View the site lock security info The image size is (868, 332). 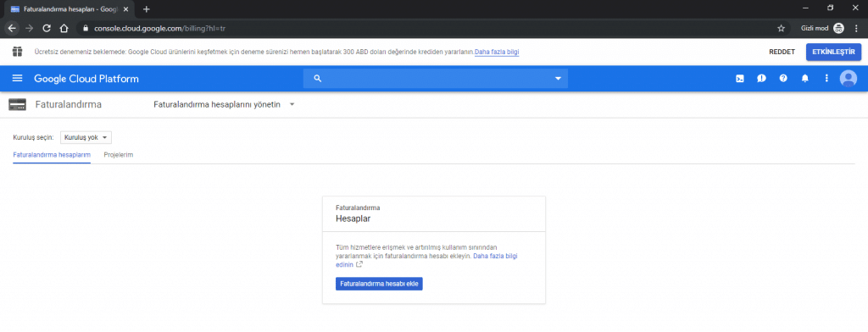click(86, 28)
